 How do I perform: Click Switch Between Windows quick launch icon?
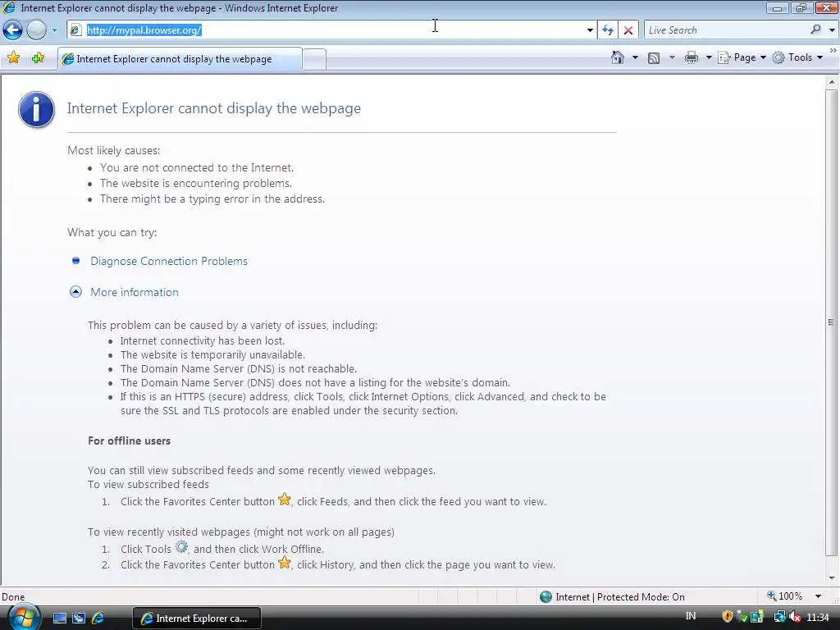coord(79,619)
